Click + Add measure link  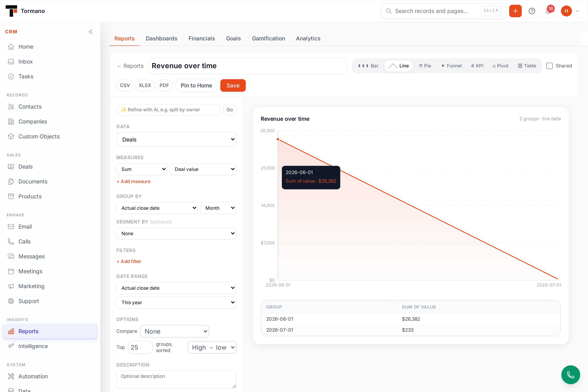pyautogui.click(x=133, y=181)
